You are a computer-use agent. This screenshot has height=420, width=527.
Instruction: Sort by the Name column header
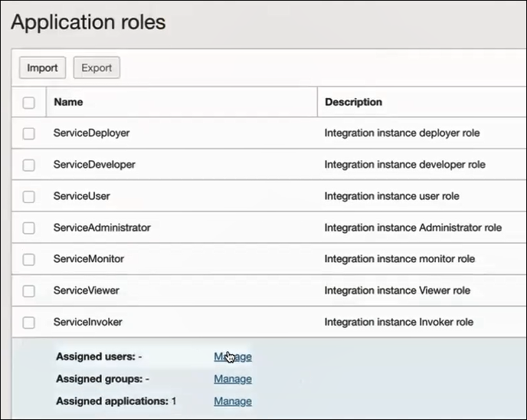pos(69,102)
